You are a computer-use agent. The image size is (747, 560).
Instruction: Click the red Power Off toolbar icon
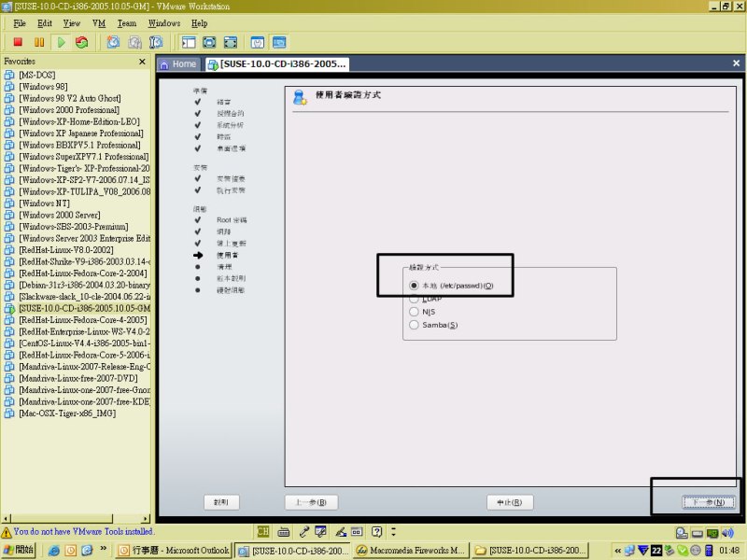18,42
